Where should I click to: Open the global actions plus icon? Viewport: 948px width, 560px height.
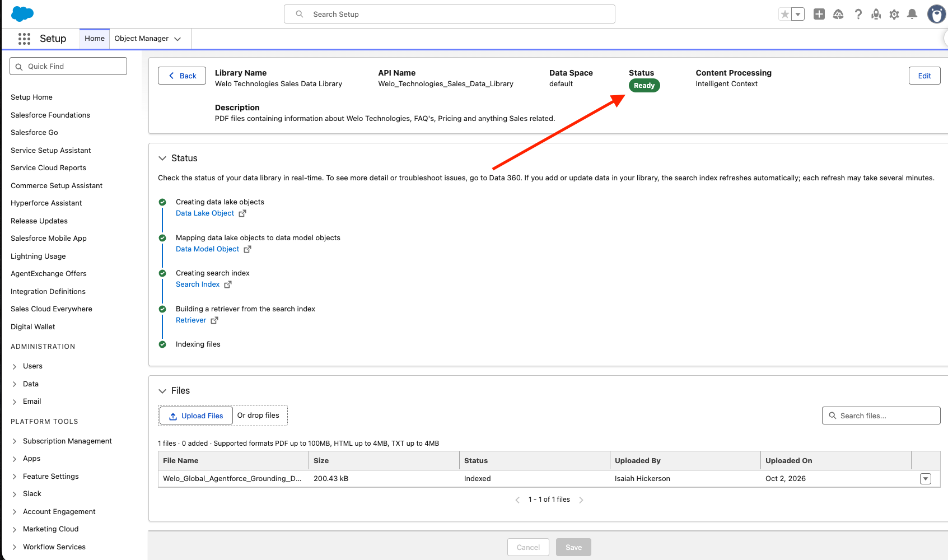coord(819,14)
